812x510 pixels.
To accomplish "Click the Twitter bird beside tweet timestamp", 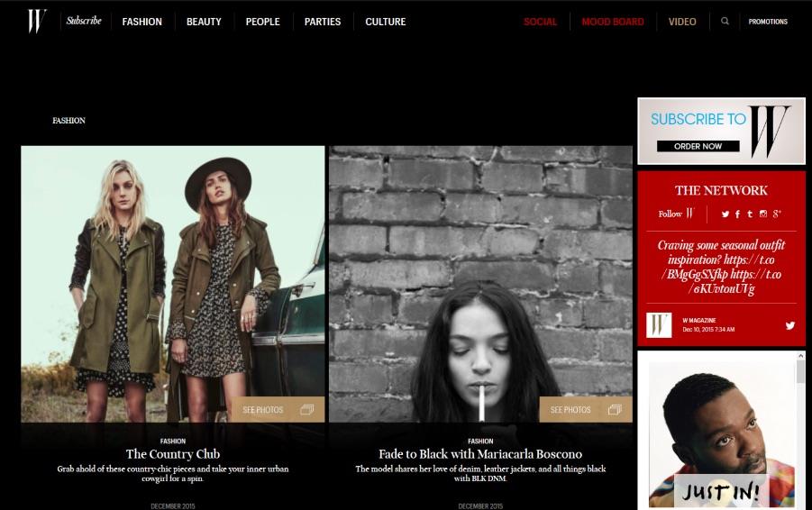I will [789, 325].
